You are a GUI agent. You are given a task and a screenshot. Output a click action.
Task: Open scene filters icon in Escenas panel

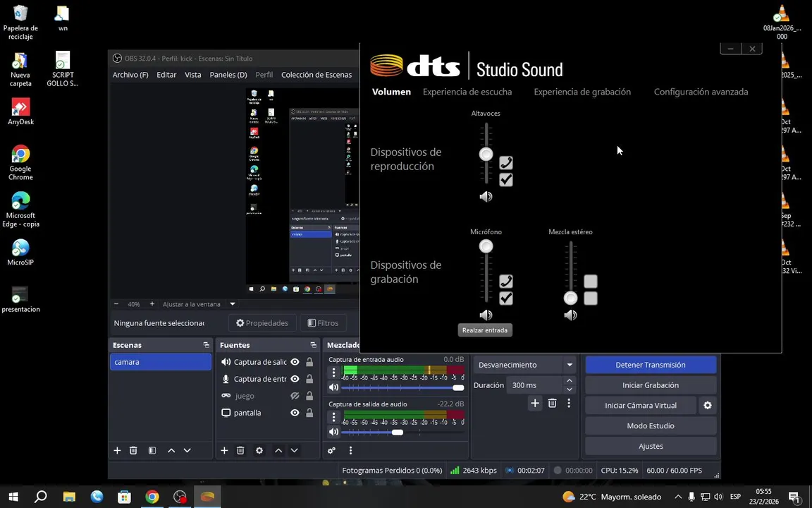click(152, 450)
